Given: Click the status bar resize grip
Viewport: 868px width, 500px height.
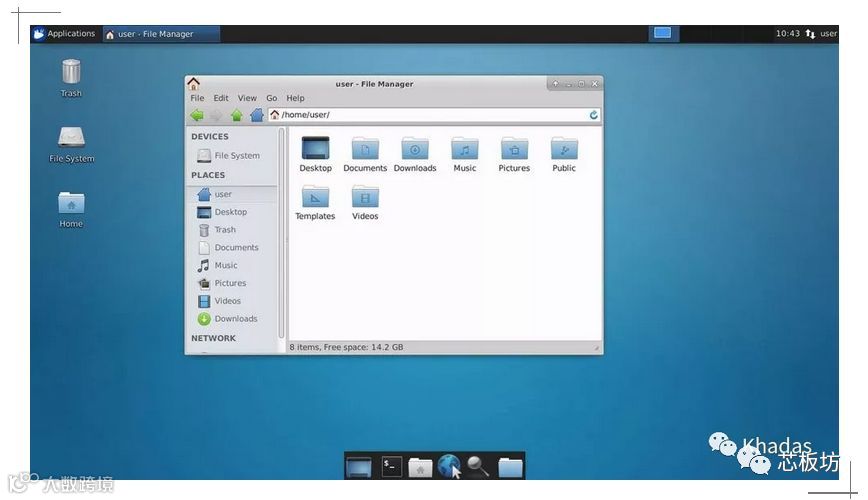Looking at the screenshot, I should pyautogui.click(x=596, y=348).
